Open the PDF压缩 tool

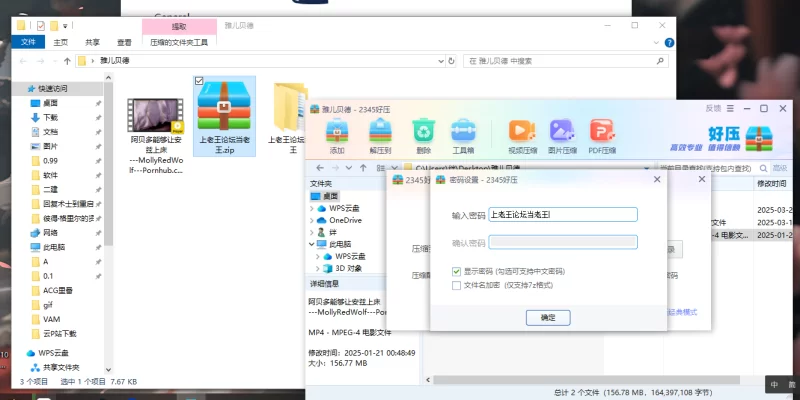click(602, 130)
